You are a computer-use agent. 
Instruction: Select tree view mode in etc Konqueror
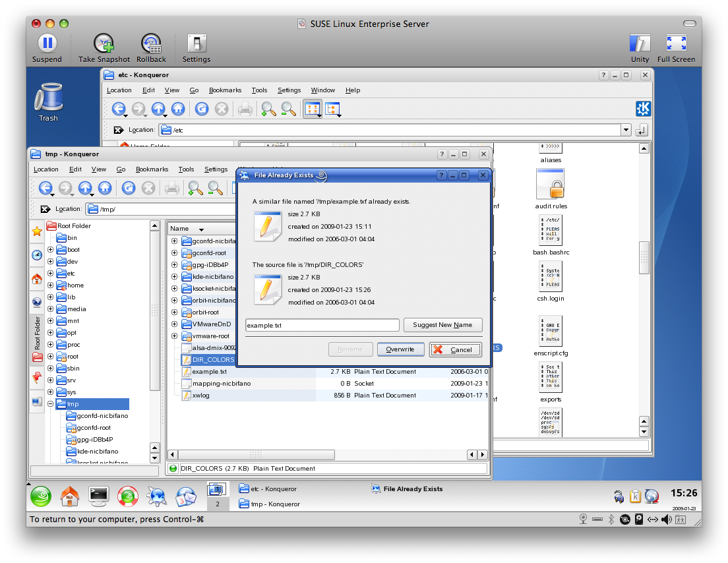click(333, 109)
